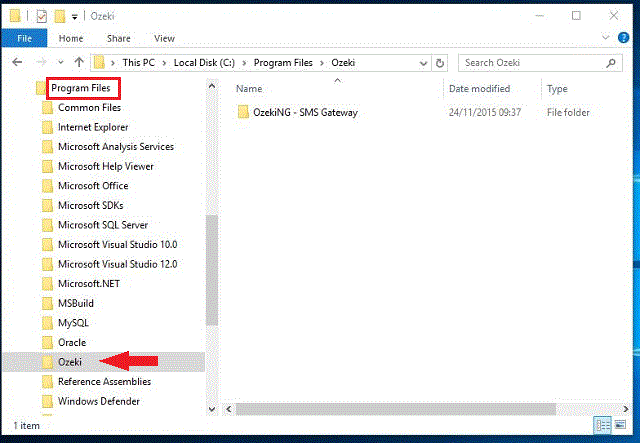The width and height of the screenshot is (640, 443).
Task: Go forward with the forward arrow
Action: [x=41, y=62]
